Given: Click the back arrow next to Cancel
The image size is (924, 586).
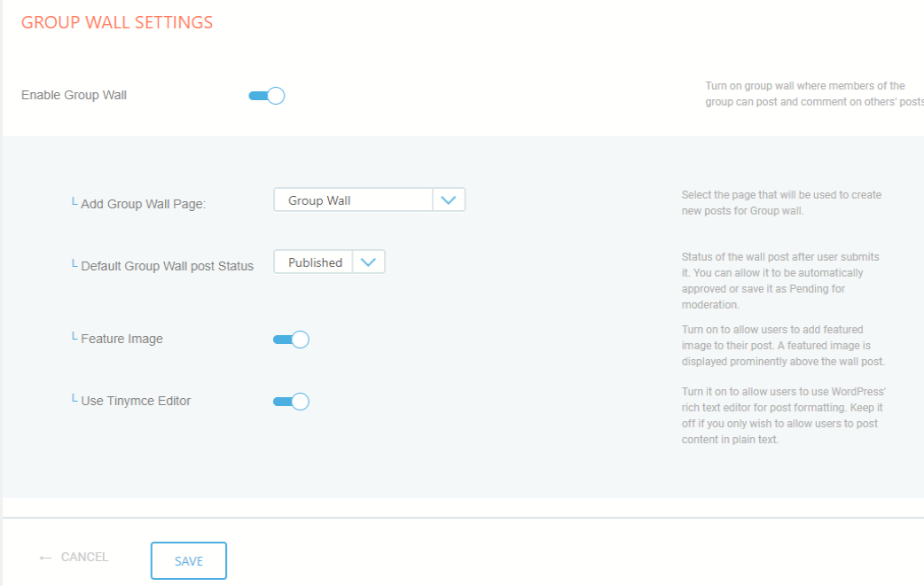Looking at the screenshot, I should coord(44,557).
